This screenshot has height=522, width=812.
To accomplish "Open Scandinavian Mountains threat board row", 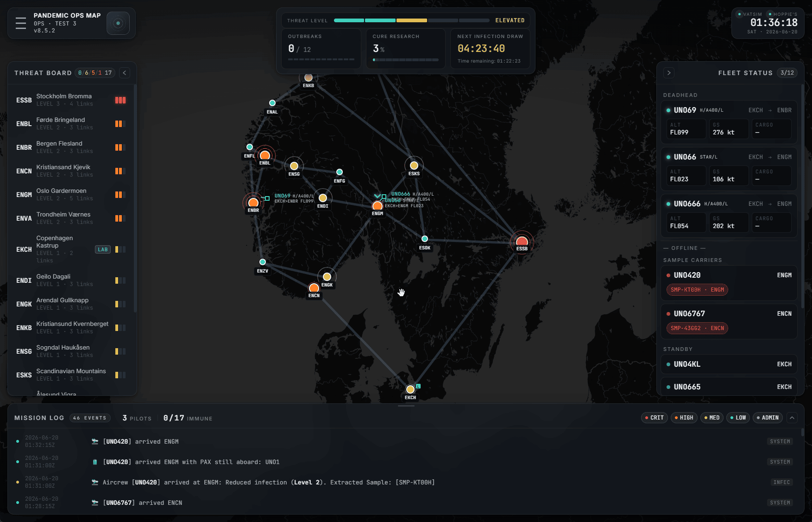I will pos(71,375).
